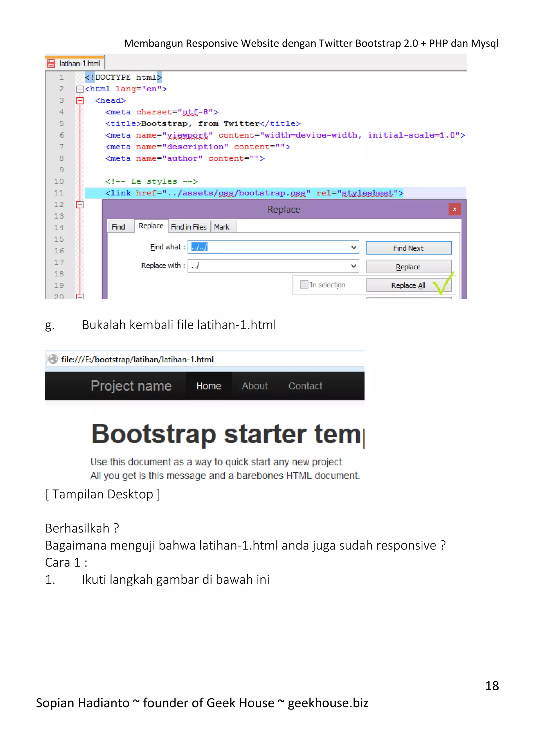The height and width of the screenshot is (756, 535).
Task: Open the Mark tab
Action: pos(223,227)
